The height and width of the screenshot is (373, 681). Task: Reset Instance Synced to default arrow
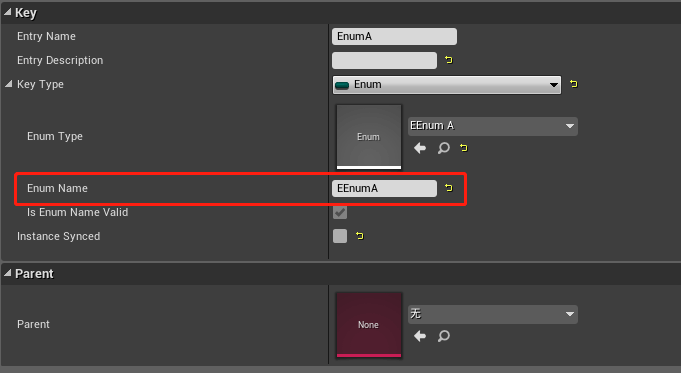coord(360,236)
